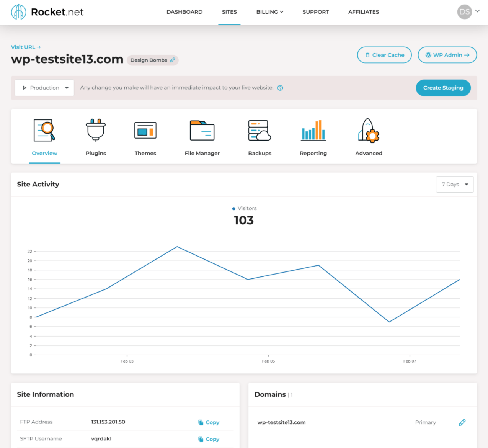Open the Affiliates page
The width and height of the screenshot is (488, 448).
(x=363, y=12)
